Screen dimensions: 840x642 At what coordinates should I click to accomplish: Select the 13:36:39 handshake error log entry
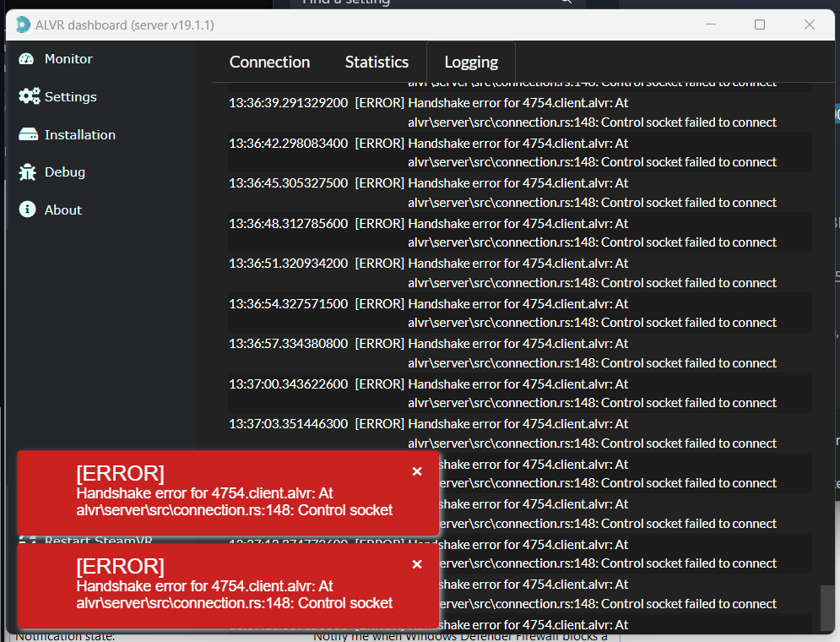click(x=507, y=112)
